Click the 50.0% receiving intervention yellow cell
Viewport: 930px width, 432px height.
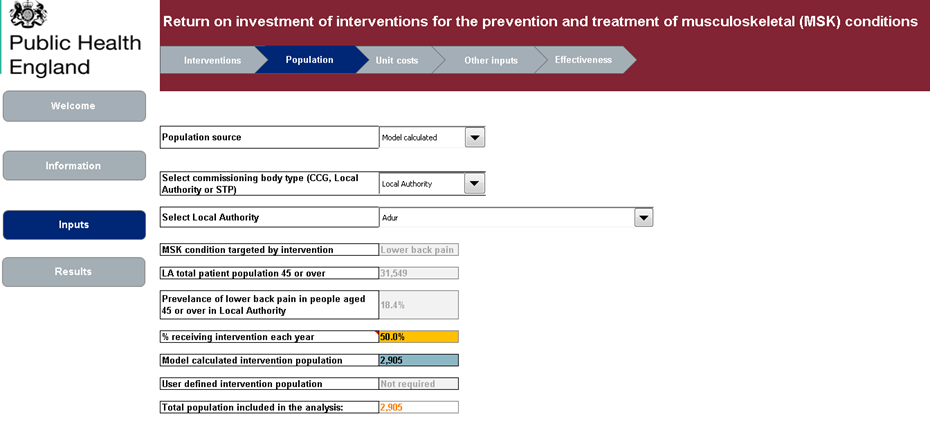point(419,337)
